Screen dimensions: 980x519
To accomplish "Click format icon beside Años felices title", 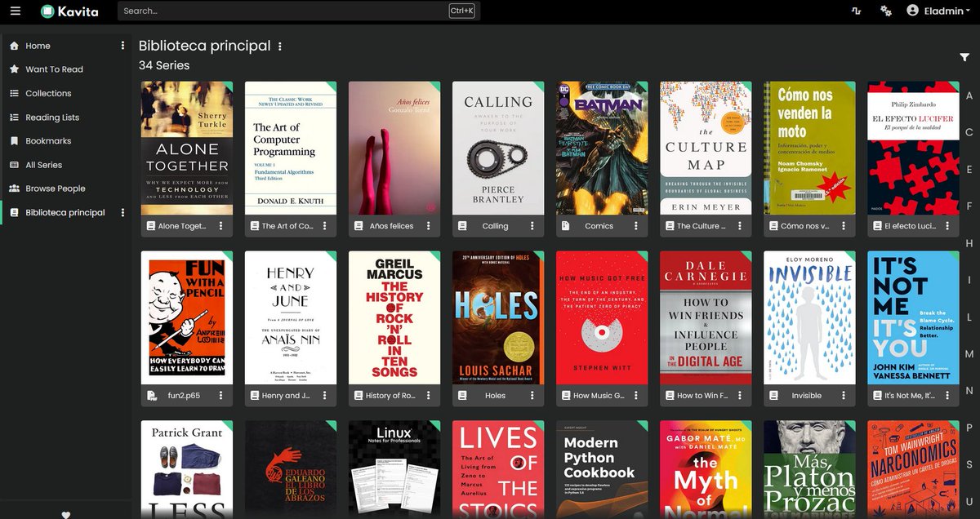I will 359,226.
